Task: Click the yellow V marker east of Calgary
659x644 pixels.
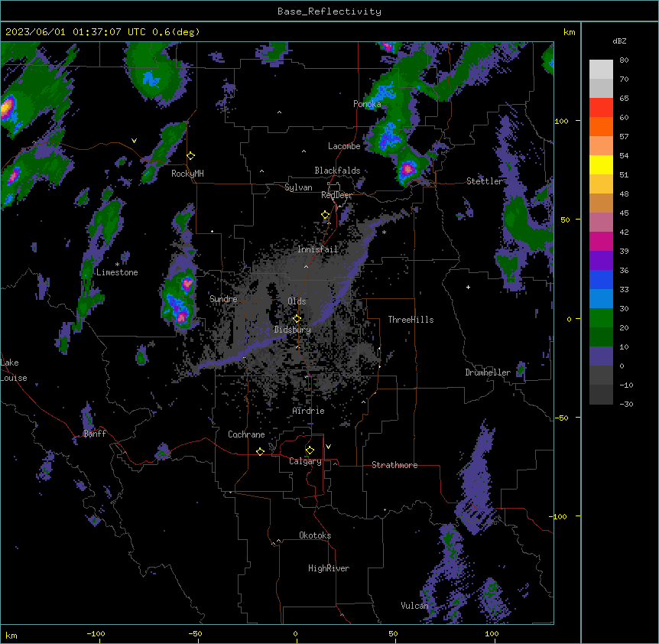Action: pyautogui.click(x=328, y=447)
